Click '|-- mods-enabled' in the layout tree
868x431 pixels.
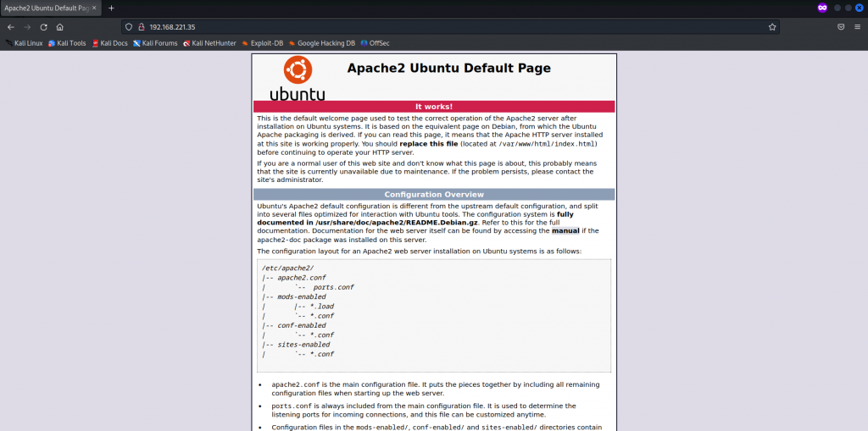pyautogui.click(x=294, y=297)
